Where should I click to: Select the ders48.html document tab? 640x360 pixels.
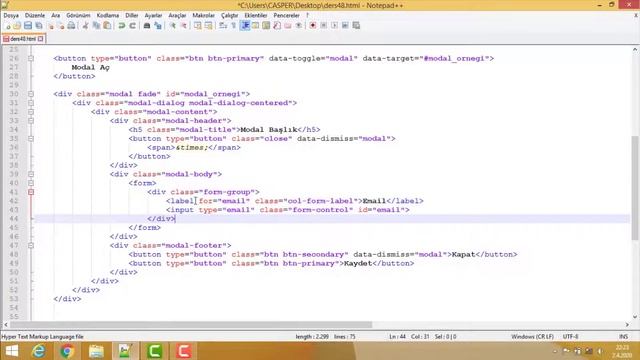point(23,39)
